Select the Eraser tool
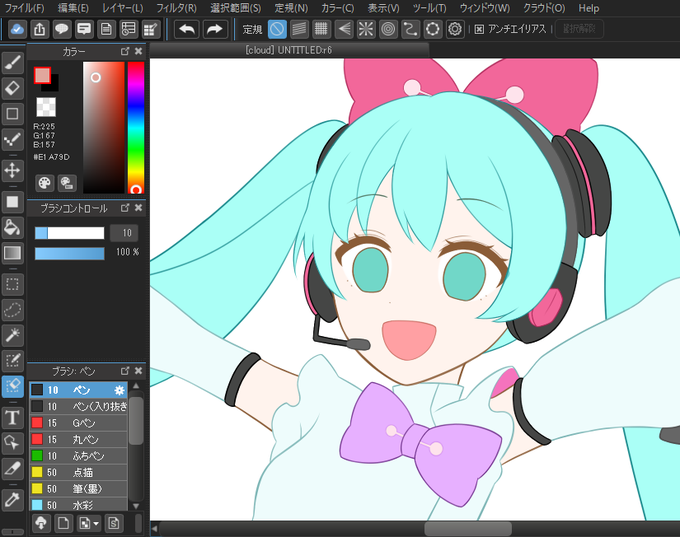 (12, 88)
